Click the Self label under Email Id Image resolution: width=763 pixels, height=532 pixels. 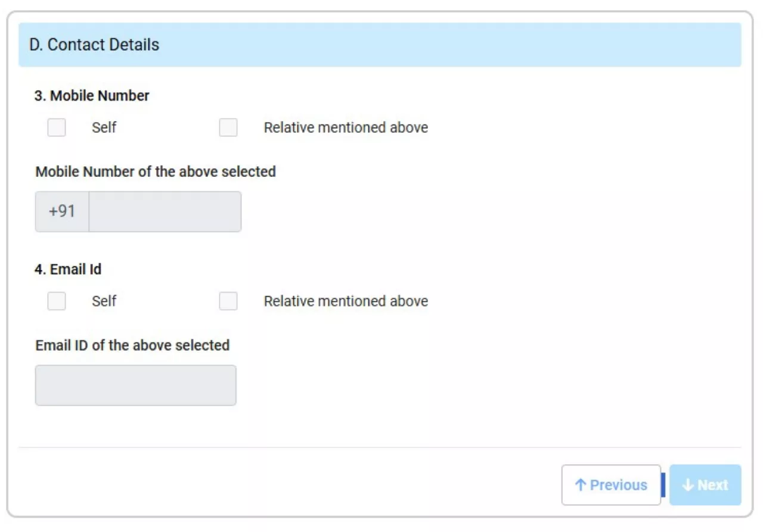click(x=104, y=301)
